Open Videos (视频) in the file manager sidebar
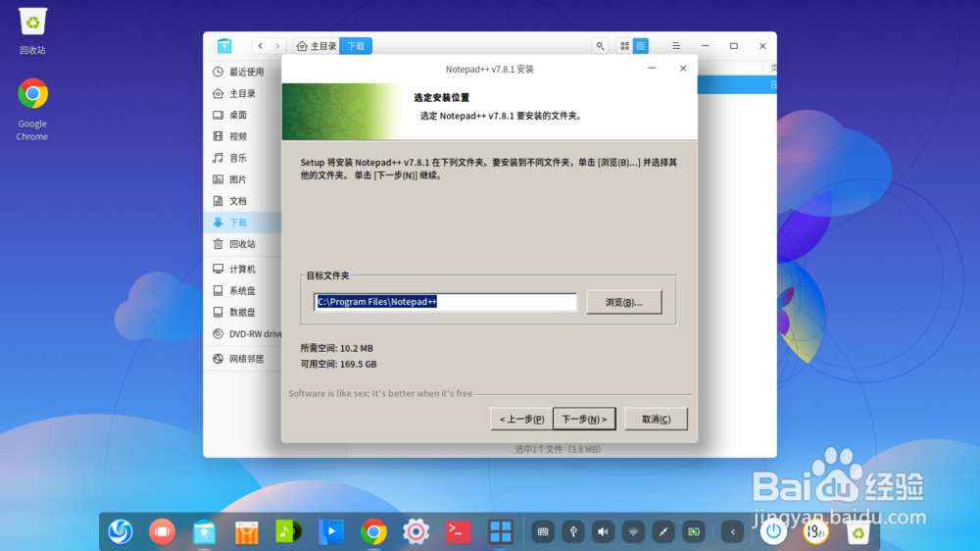 coord(242,136)
